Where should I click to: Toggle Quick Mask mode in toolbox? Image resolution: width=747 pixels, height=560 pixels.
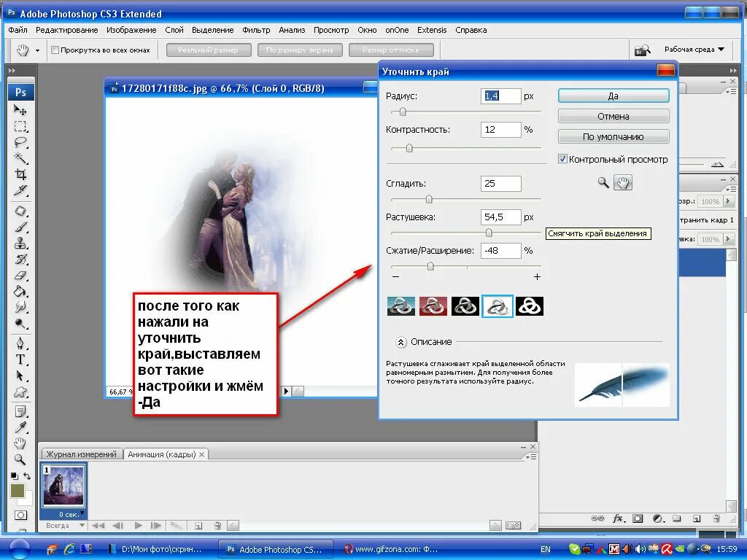[20, 516]
